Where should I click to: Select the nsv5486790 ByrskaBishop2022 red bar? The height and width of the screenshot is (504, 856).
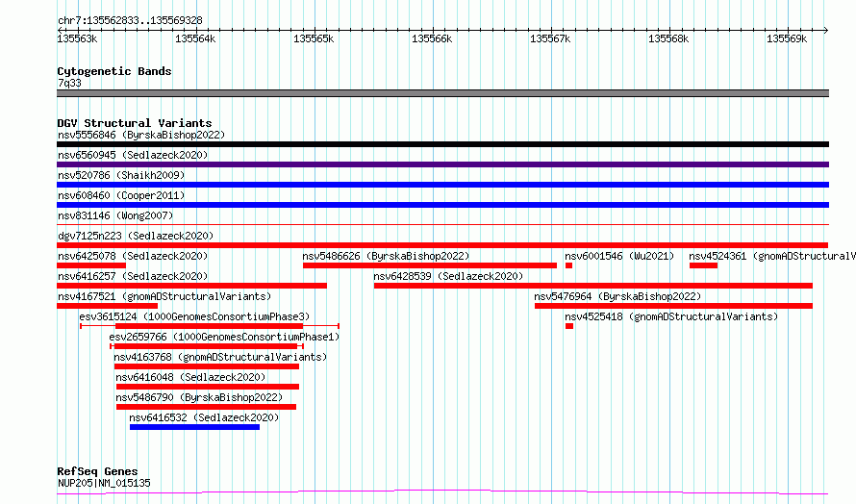(207, 407)
